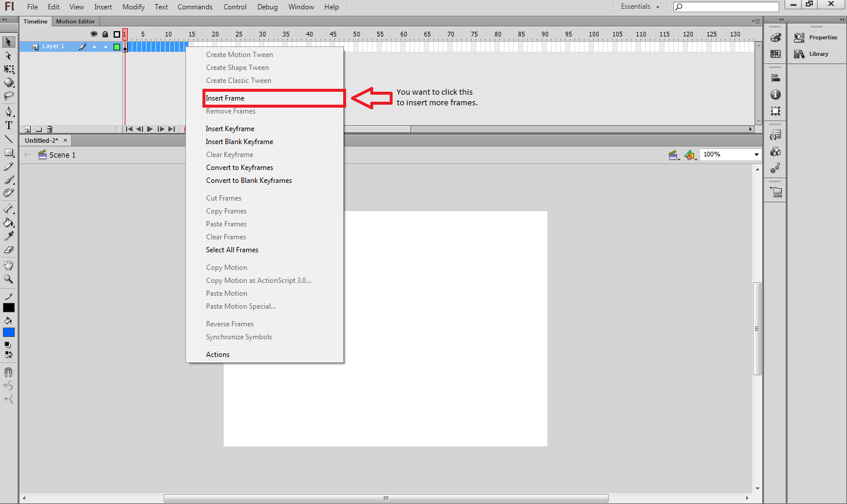Open the Align panel icon

(x=775, y=76)
